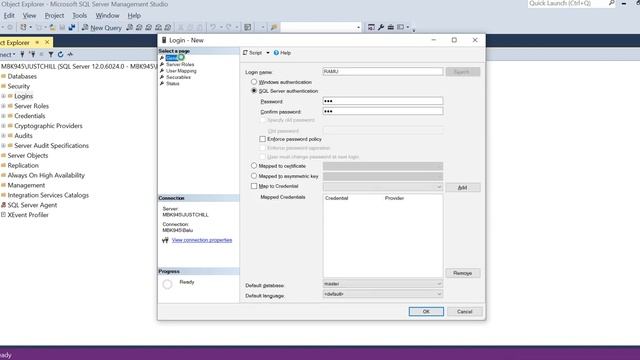The height and width of the screenshot is (360, 640).
Task: Select the Server Roles page
Action: click(180, 64)
